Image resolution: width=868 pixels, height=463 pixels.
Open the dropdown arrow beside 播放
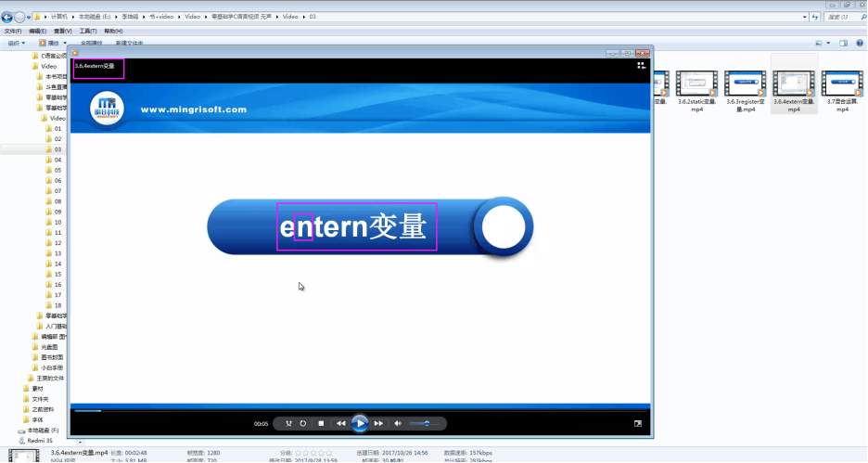[65, 44]
